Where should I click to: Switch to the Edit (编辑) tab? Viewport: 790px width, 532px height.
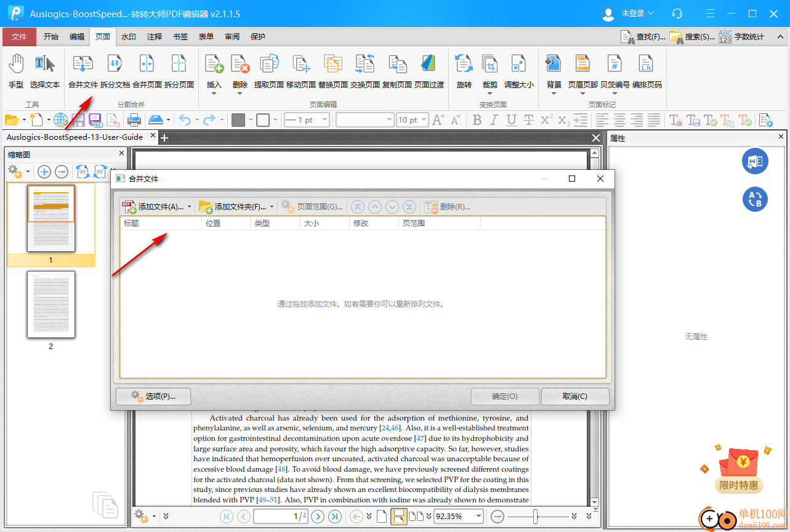coord(77,37)
